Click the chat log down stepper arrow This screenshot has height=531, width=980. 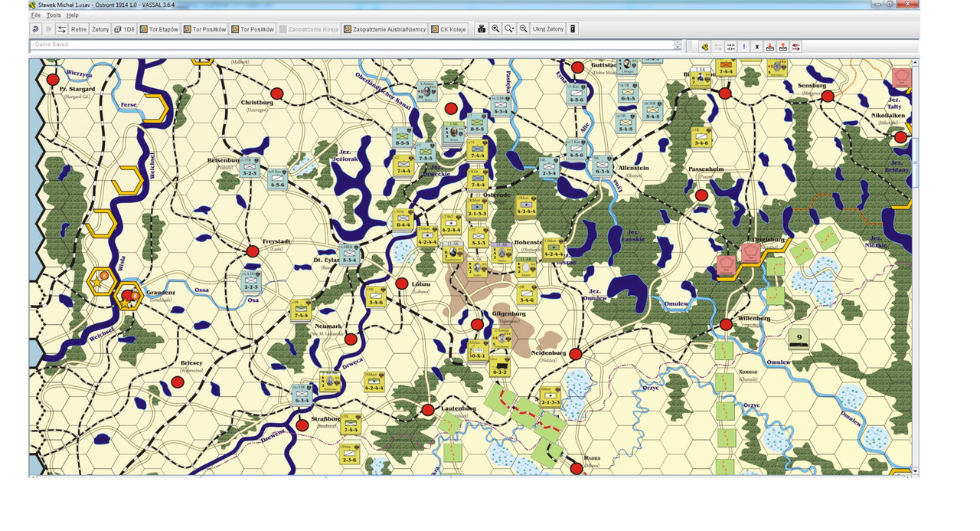click(678, 48)
